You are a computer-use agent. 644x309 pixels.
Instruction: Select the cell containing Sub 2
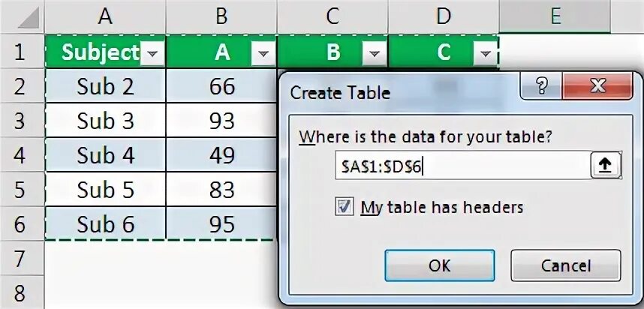[x=105, y=87]
